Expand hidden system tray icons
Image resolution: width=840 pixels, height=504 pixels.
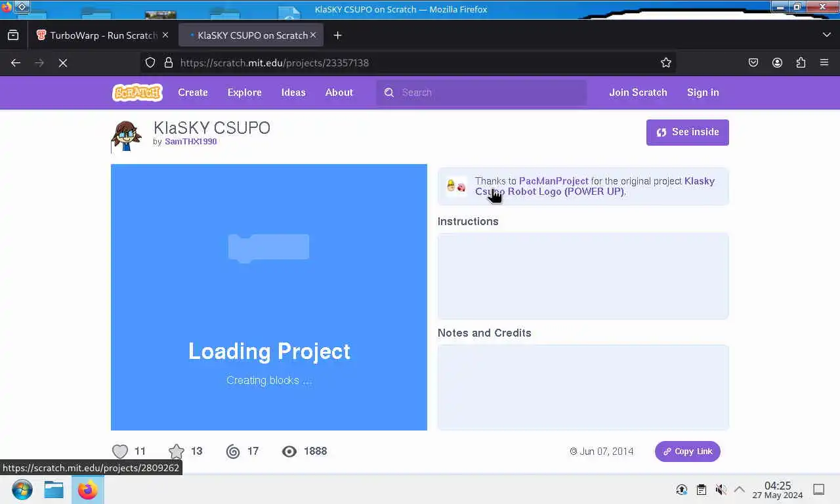tap(740, 490)
